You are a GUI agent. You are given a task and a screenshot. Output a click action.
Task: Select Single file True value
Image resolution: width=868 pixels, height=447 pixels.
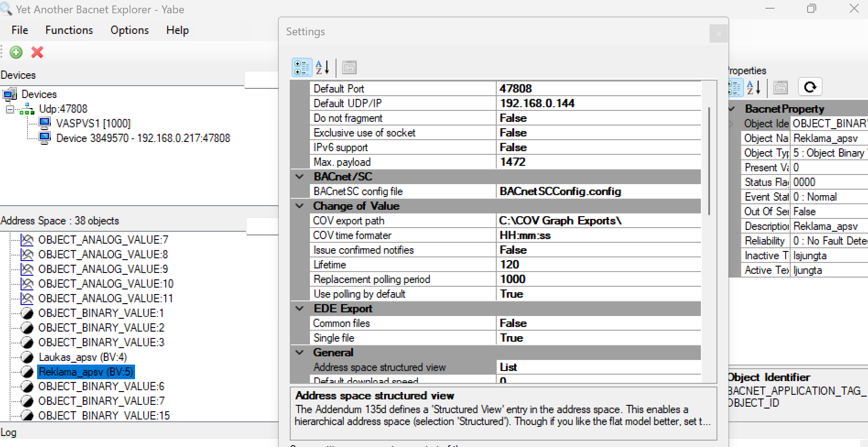(x=598, y=338)
